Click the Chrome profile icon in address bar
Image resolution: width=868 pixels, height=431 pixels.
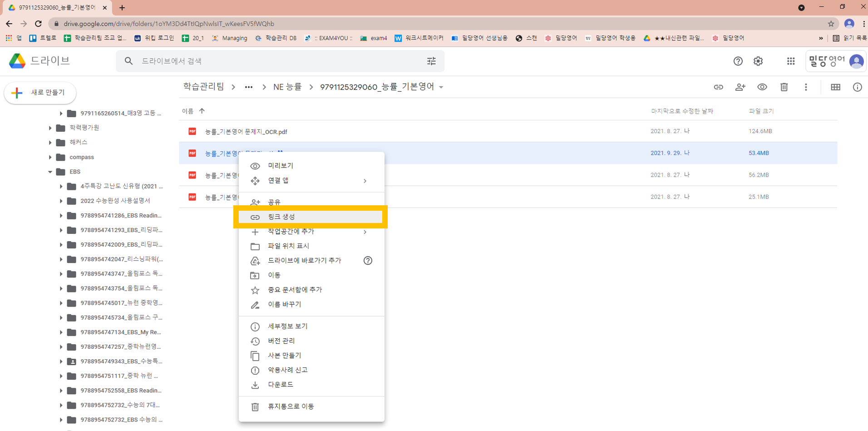point(849,24)
